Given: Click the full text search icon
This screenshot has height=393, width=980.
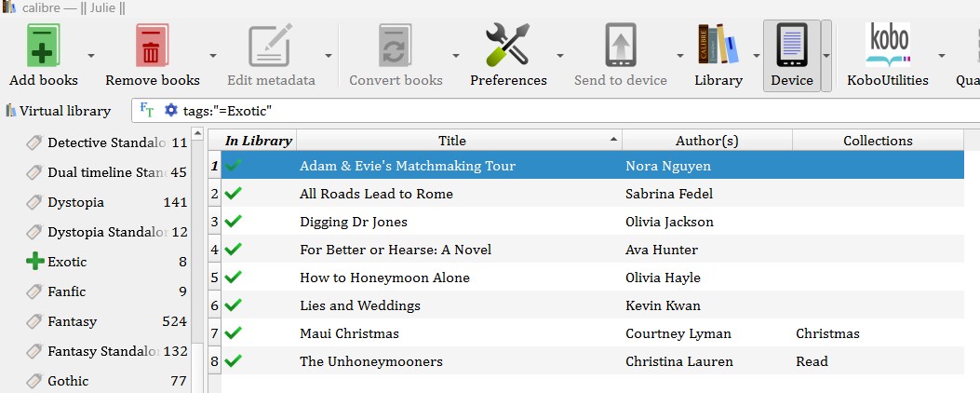Looking at the screenshot, I should 147,111.
